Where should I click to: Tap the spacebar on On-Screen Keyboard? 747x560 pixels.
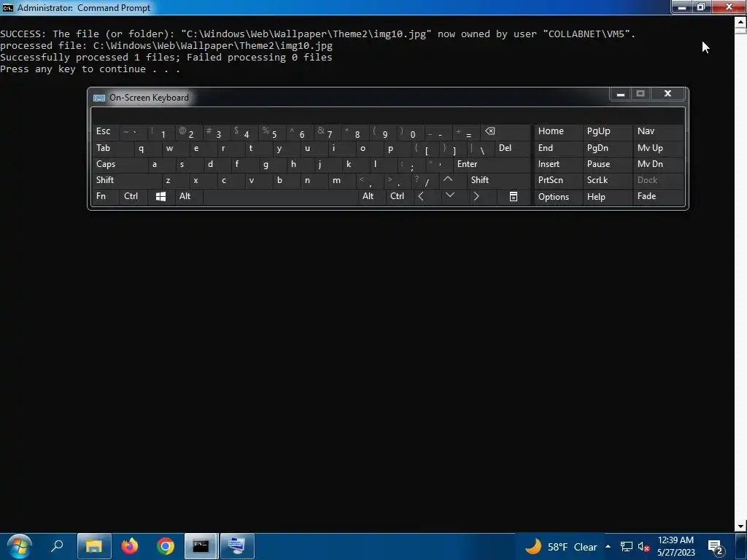(280, 196)
